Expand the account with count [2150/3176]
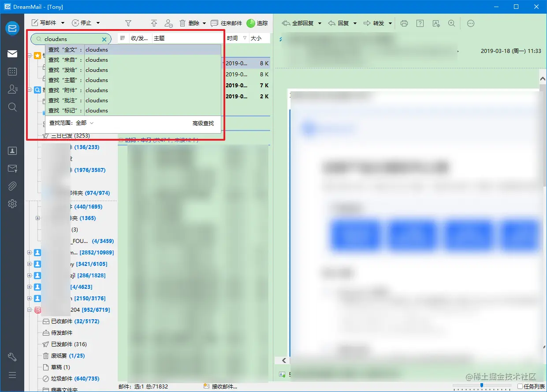547x392 pixels. pyautogui.click(x=30, y=299)
